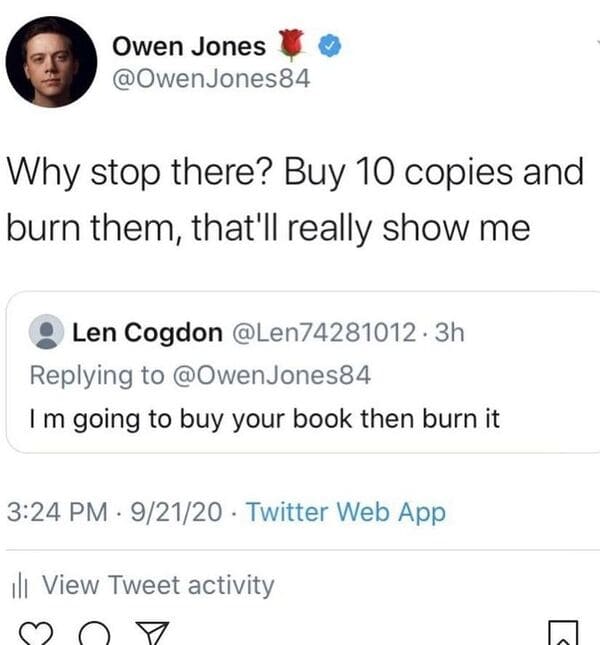
Task: Open the Twitter Web App source link
Action: (346, 513)
